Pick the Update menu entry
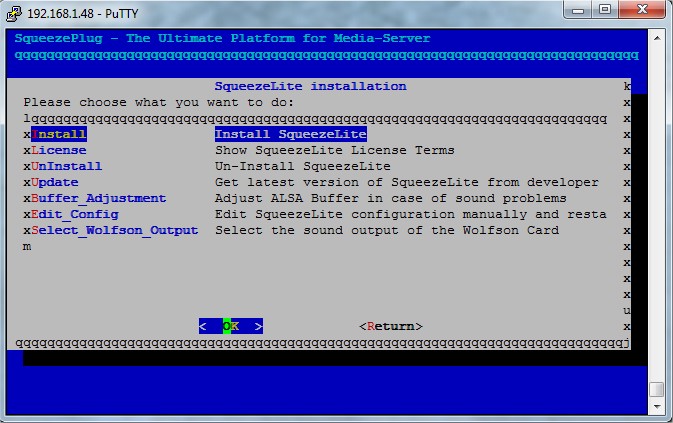 pyautogui.click(x=55, y=182)
